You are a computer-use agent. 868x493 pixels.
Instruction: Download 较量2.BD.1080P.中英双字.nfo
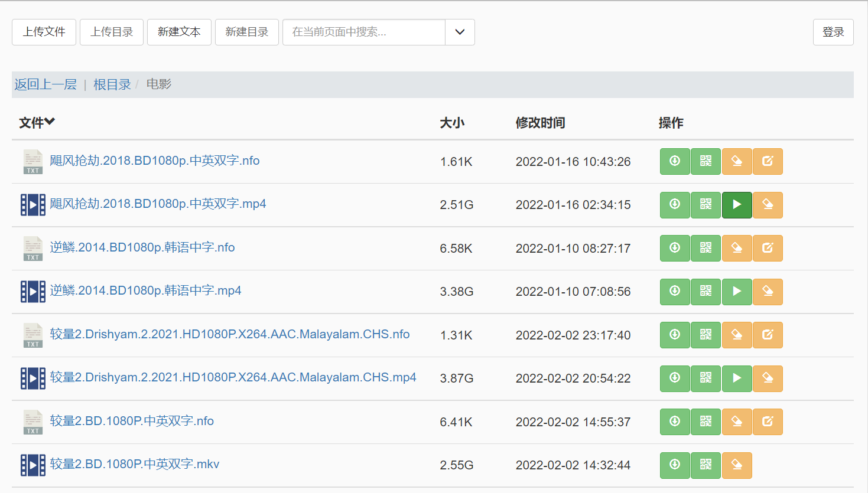tap(675, 422)
